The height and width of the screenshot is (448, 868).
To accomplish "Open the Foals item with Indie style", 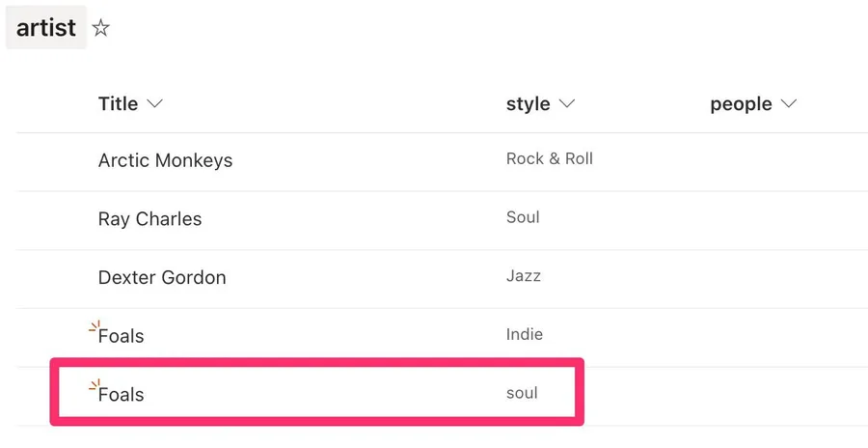I will click(122, 337).
